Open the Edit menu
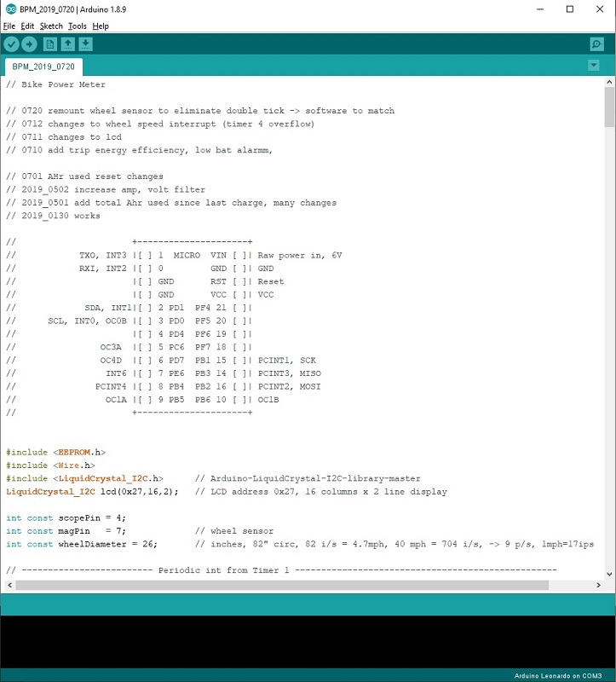 [27, 26]
